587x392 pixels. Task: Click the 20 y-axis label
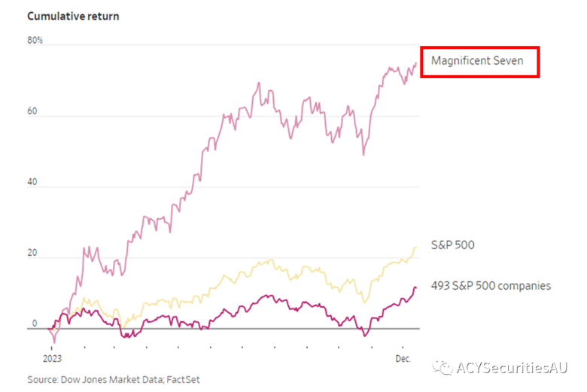click(x=32, y=253)
